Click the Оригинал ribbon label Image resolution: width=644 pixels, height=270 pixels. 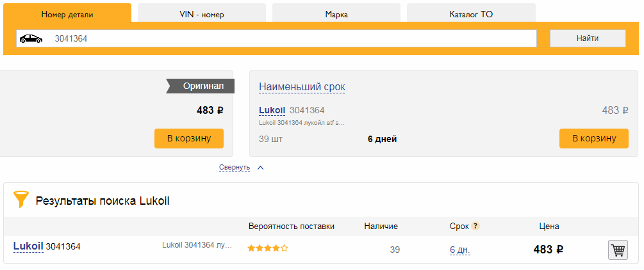201,86
